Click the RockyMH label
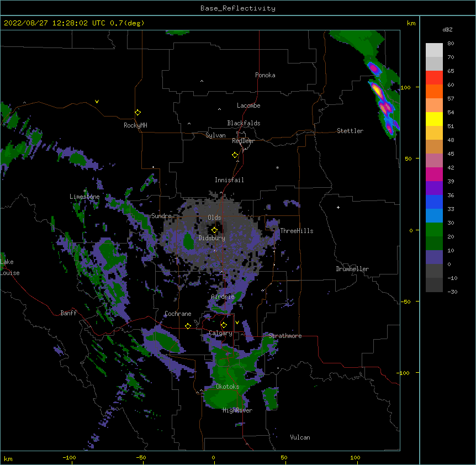The image size is (476, 465). pyautogui.click(x=135, y=125)
